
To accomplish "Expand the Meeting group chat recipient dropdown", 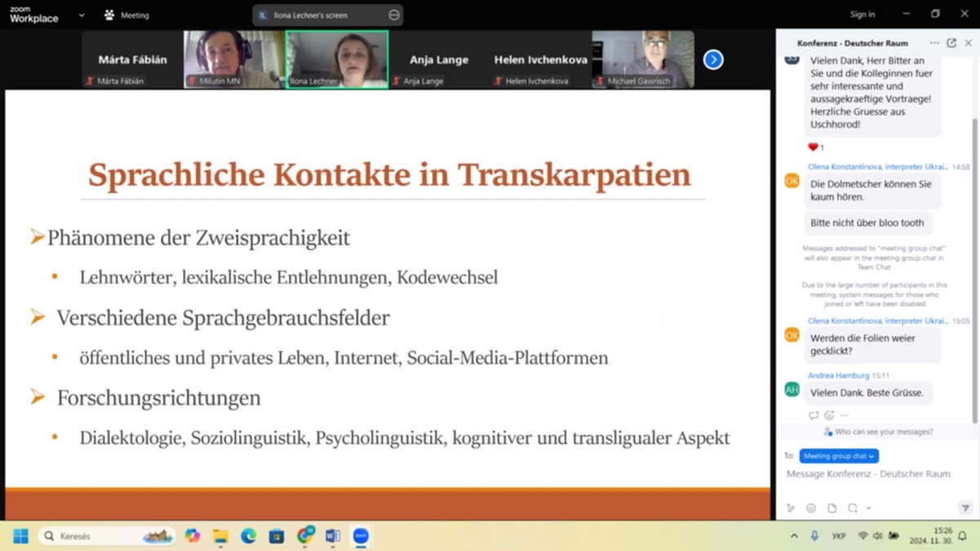I will click(x=839, y=456).
